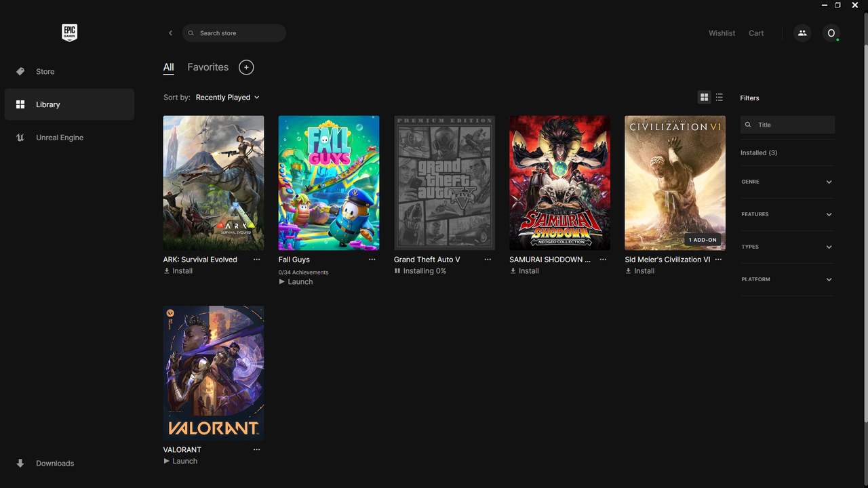Expand the PLATFORM filter
The image size is (868, 488).
coord(787,279)
